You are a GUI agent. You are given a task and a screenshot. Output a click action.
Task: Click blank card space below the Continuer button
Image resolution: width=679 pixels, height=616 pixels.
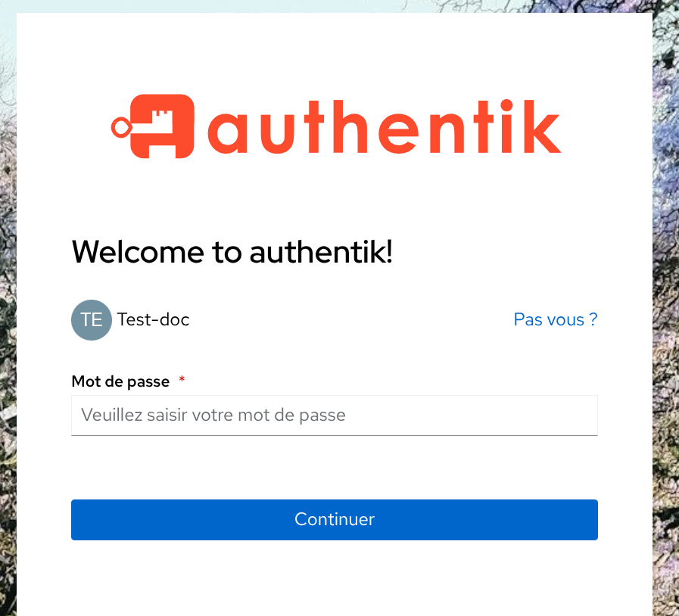point(334,579)
